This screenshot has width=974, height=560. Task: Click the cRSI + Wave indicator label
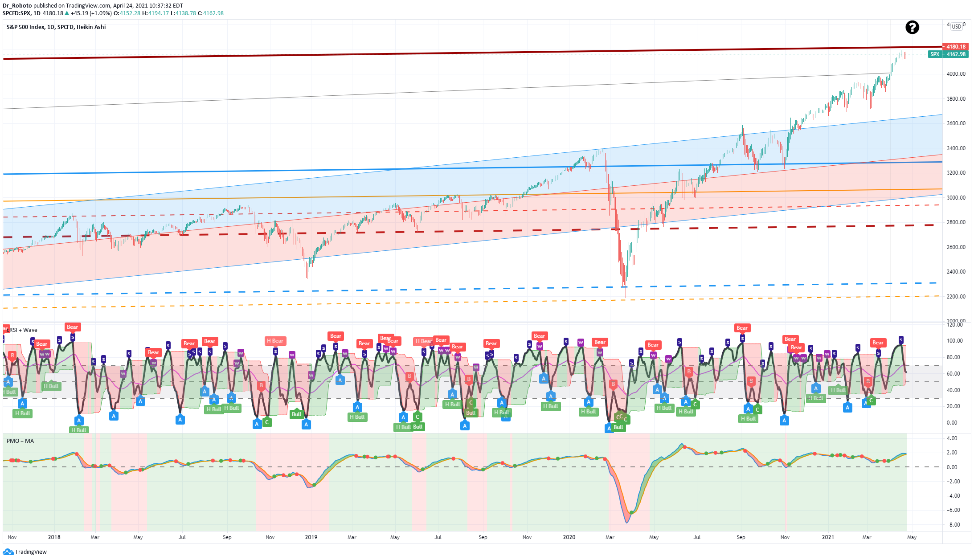click(x=22, y=330)
